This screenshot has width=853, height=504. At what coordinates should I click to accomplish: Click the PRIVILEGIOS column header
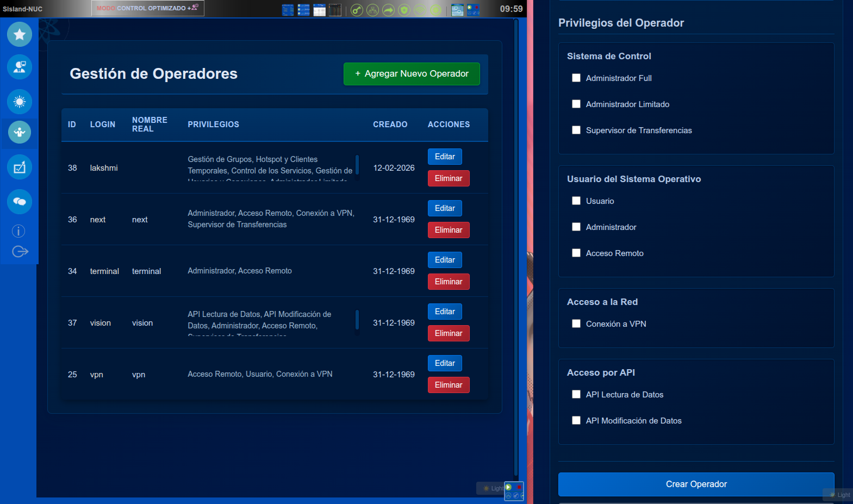point(213,125)
